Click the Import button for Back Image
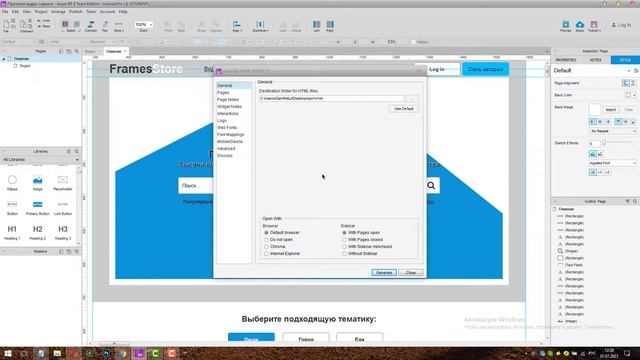Image resolution: width=640 pixels, height=360 pixels. coord(611,110)
